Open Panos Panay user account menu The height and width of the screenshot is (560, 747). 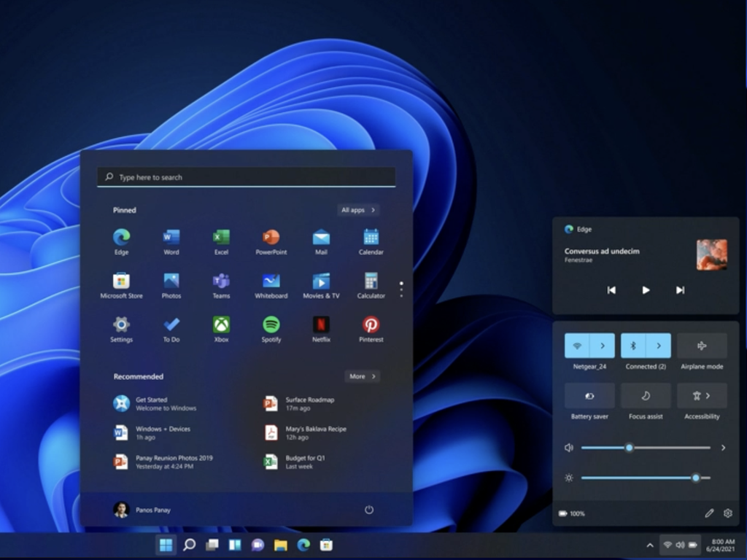tap(142, 510)
